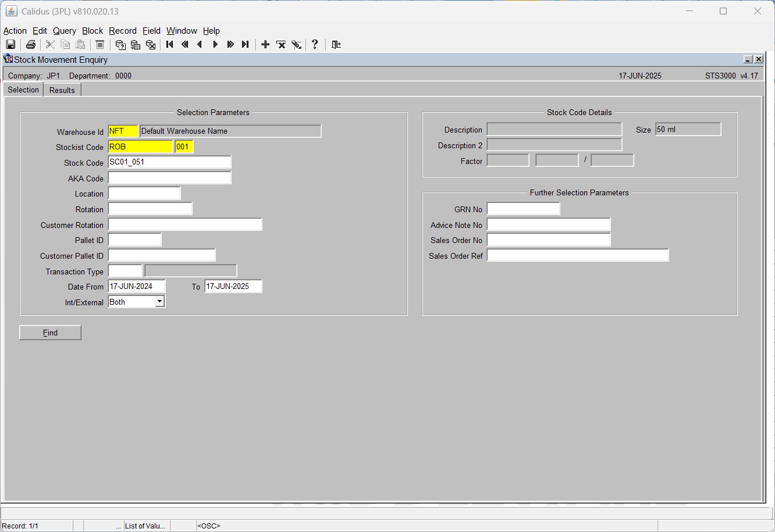
Task: Click the Find button
Action: click(50, 333)
